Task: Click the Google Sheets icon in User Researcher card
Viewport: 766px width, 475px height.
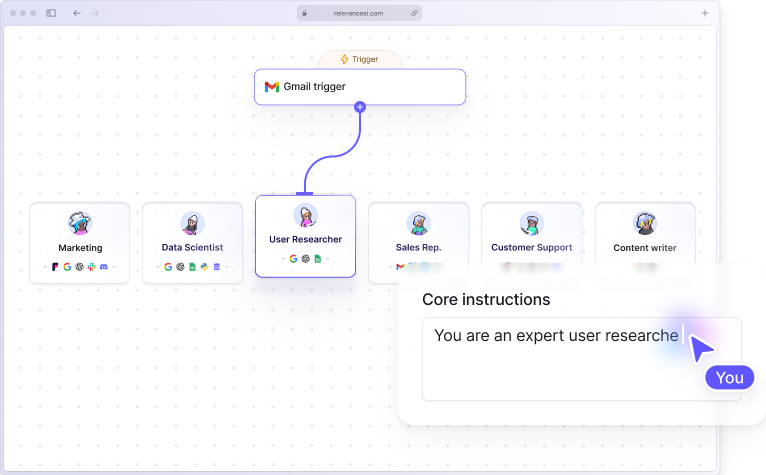Action: pos(318,259)
